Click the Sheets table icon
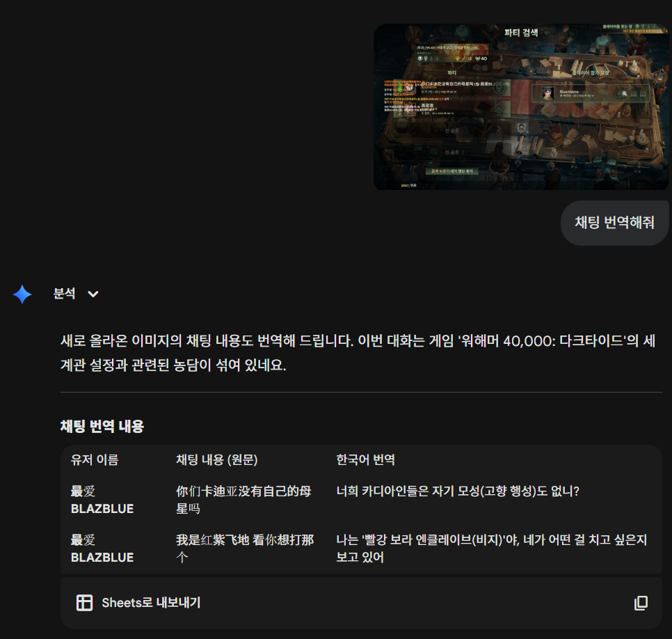 tap(84, 603)
